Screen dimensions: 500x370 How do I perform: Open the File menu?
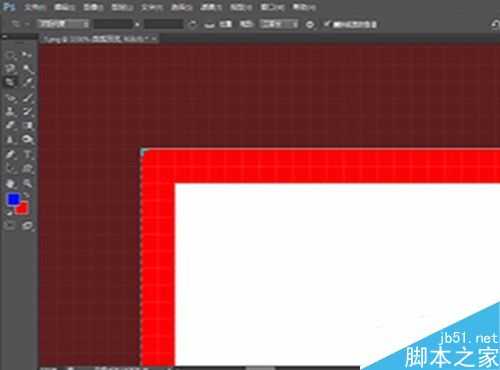tap(35, 7)
